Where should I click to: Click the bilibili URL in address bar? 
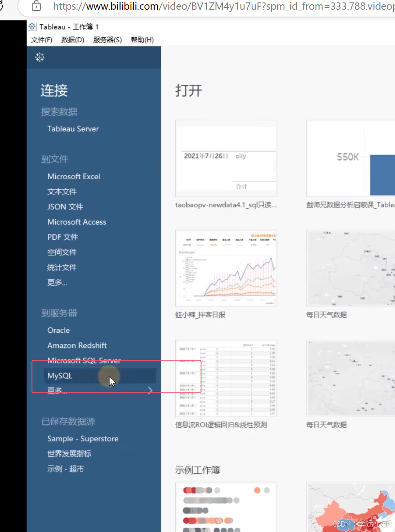[x=224, y=6]
